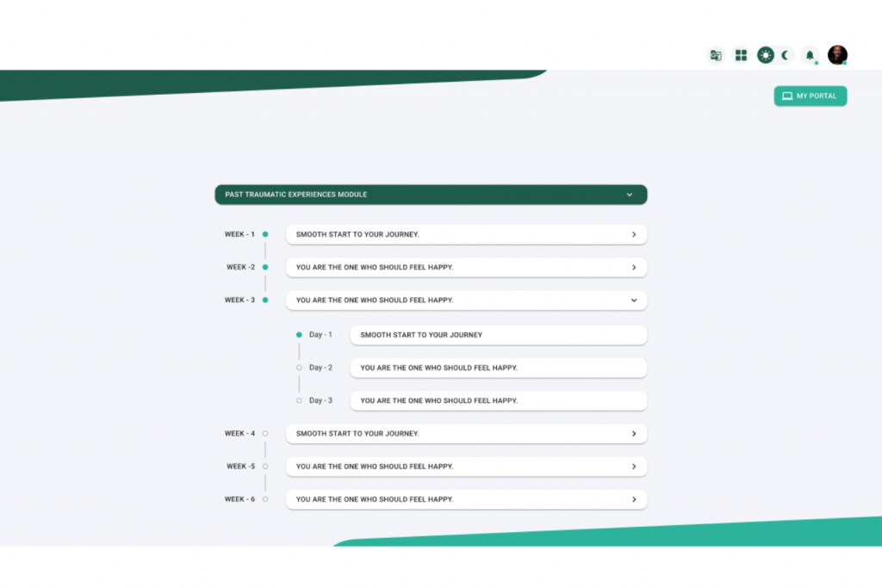The height and width of the screenshot is (588, 882).
Task: Collapse Week 3 card
Action: 466,300
